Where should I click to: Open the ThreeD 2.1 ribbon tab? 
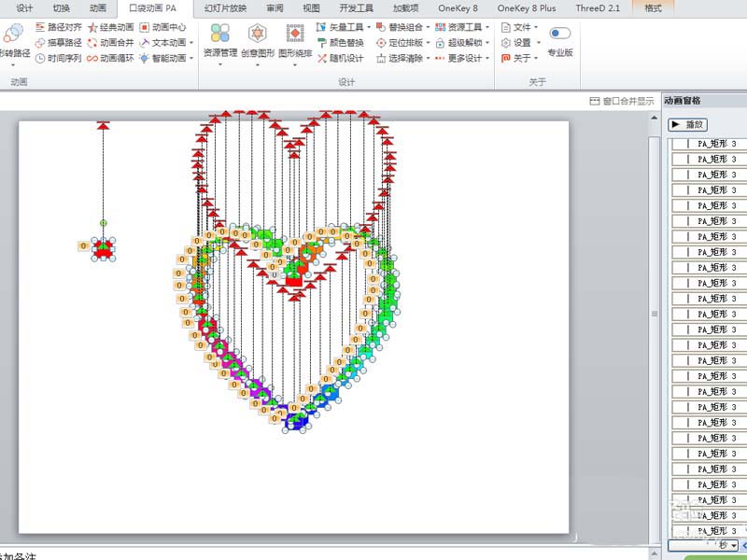coord(598,7)
